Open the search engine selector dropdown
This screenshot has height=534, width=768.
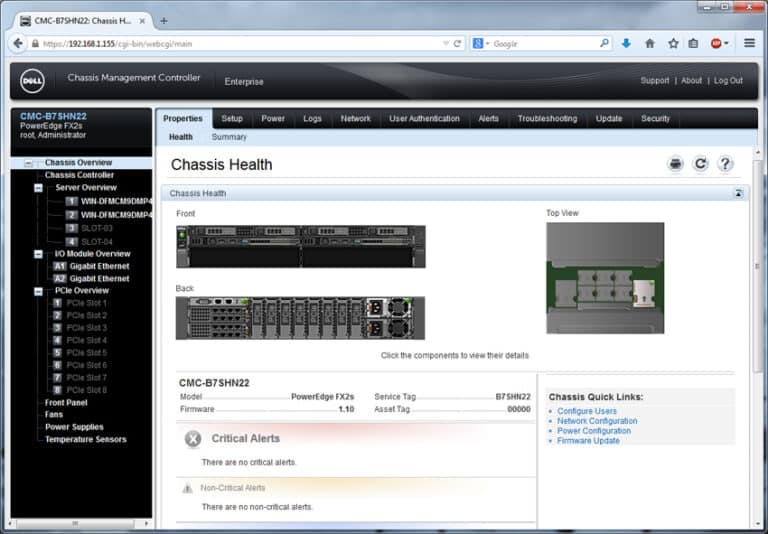point(481,44)
